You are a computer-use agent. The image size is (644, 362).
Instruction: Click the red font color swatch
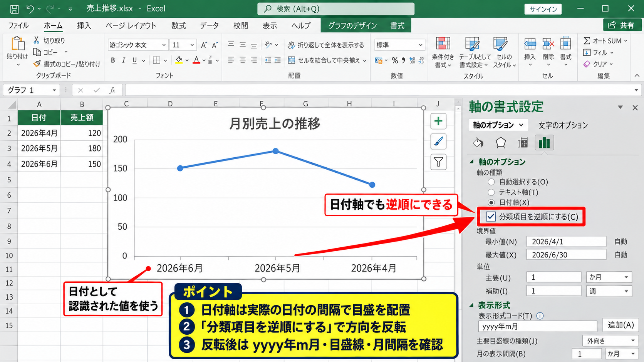pyautogui.click(x=196, y=60)
